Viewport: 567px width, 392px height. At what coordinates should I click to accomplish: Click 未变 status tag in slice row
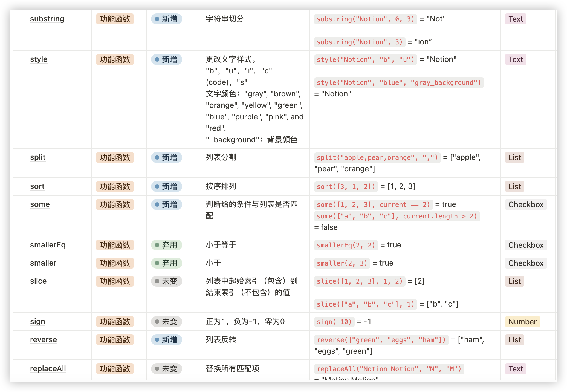(166, 281)
